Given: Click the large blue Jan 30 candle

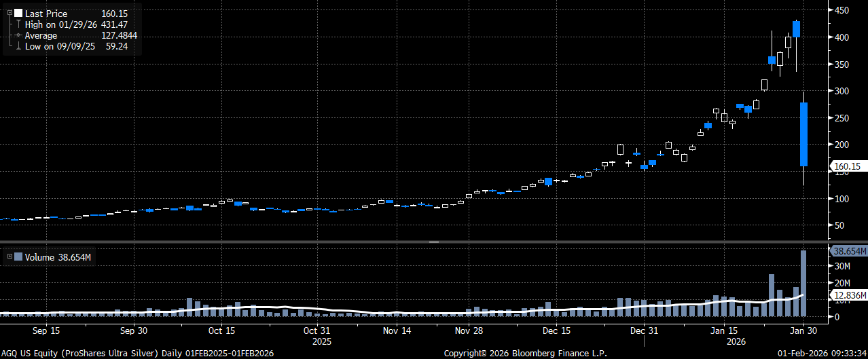Looking at the screenshot, I should pyautogui.click(x=803, y=134).
